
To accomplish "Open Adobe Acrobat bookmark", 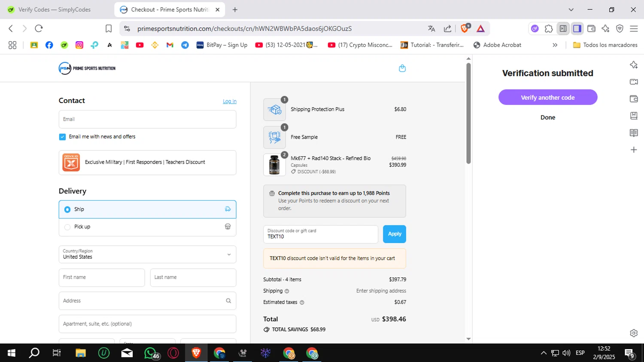I will coord(497,45).
